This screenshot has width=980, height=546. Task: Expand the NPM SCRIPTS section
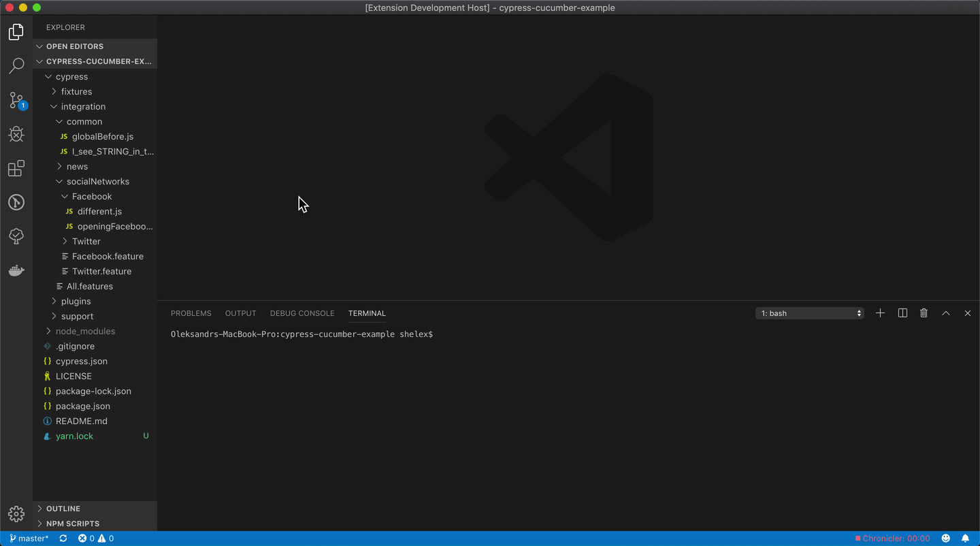pyautogui.click(x=95, y=524)
